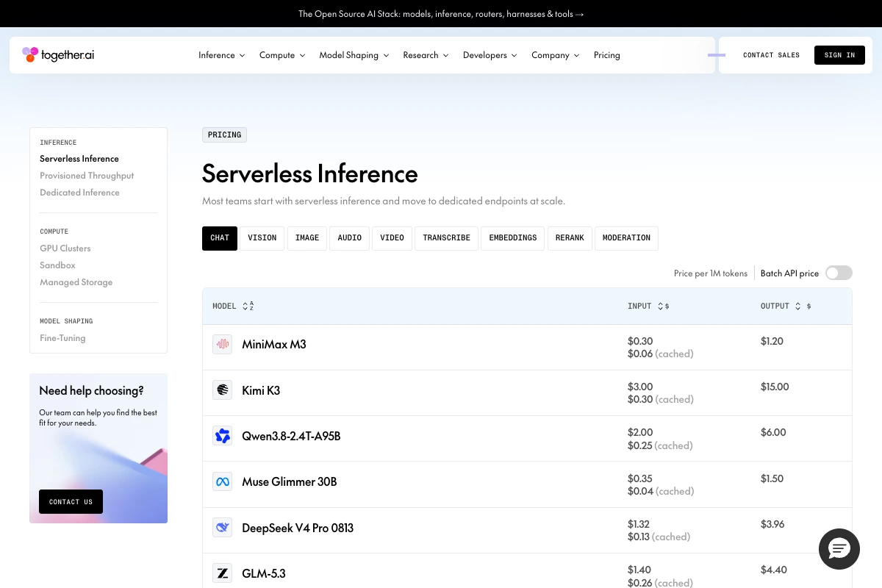Click the Qwen3.8-2.4T-A95B model name

pyautogui.click(x=291, y=436)
